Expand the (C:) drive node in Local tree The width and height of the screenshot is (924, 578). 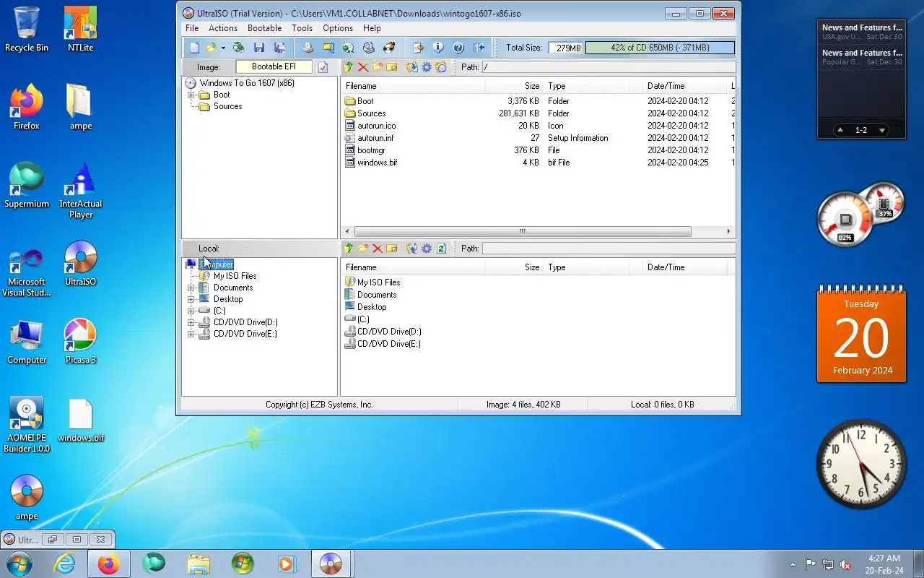191,311
